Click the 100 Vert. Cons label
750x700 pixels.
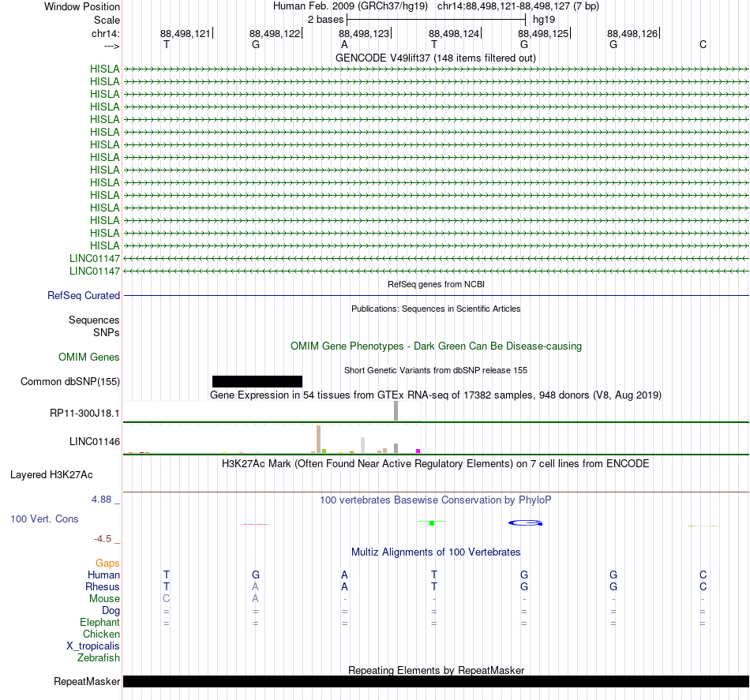tap(44, 518)
